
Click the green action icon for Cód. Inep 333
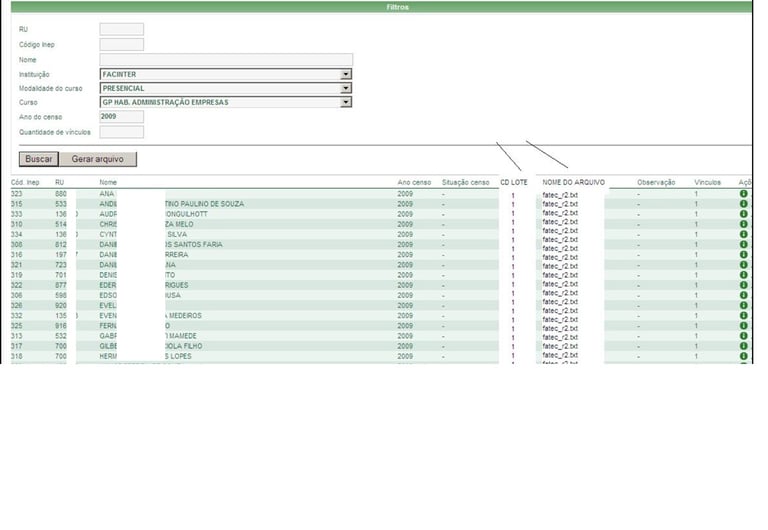point(744,214)
